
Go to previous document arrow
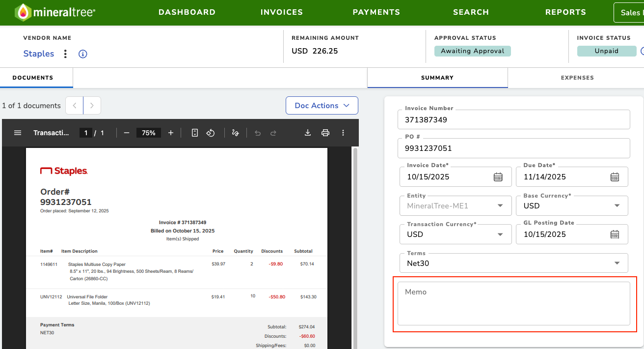[x=75, y=106]
